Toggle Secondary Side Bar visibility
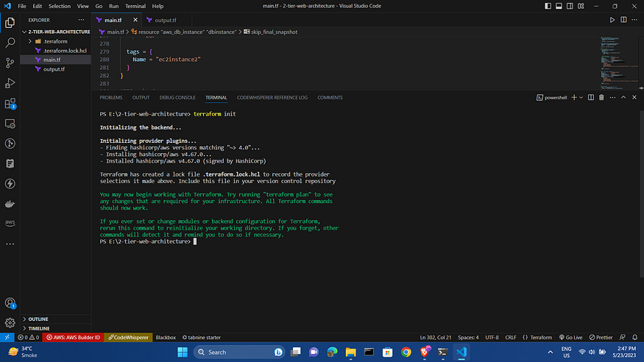Image resolution: width=644 pixels, height=362 pixels. pyautogui.click(x=570, y=6)
